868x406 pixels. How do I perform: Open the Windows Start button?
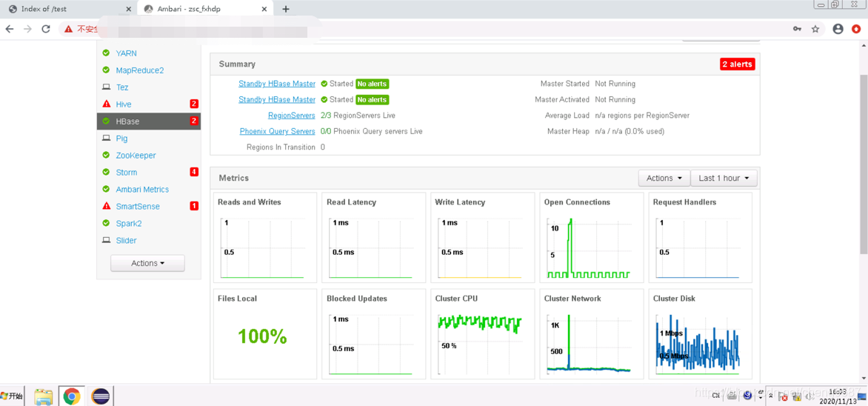coord(12,396)
